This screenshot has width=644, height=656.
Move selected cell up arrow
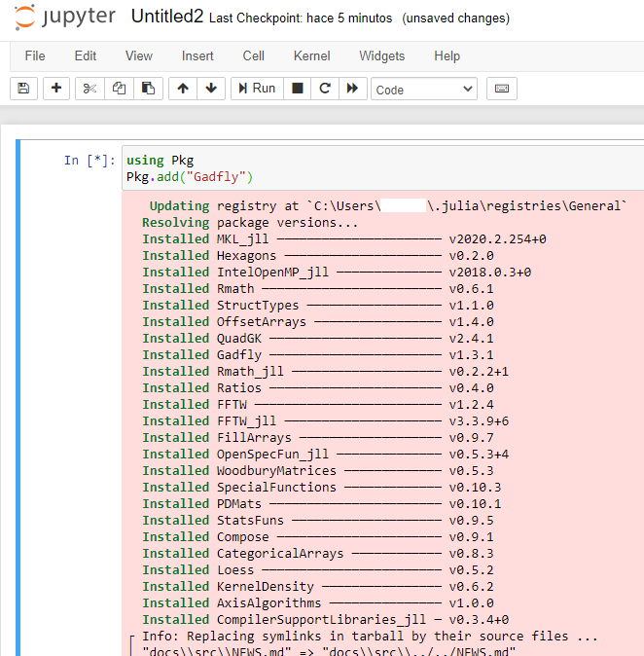click(x=182, y=89)
